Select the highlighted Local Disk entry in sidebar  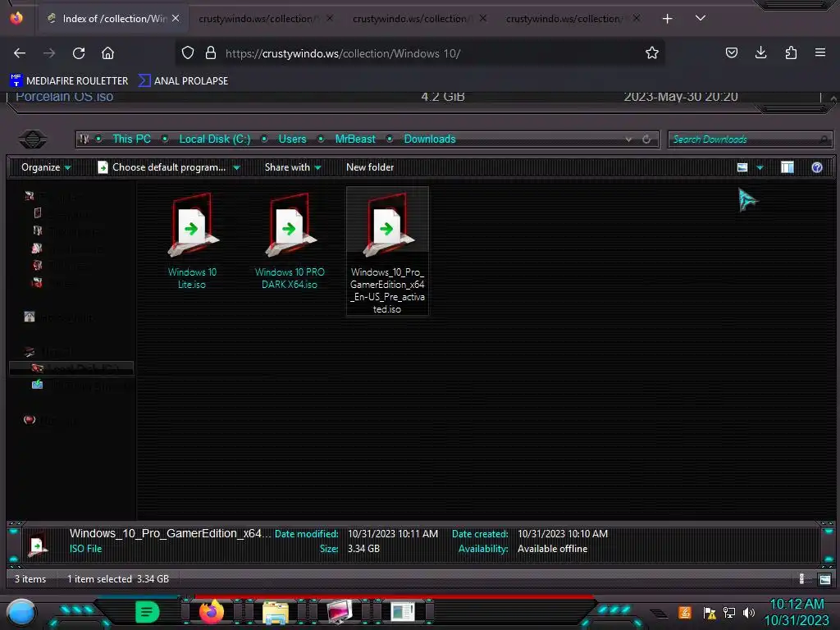pos(71,368)
